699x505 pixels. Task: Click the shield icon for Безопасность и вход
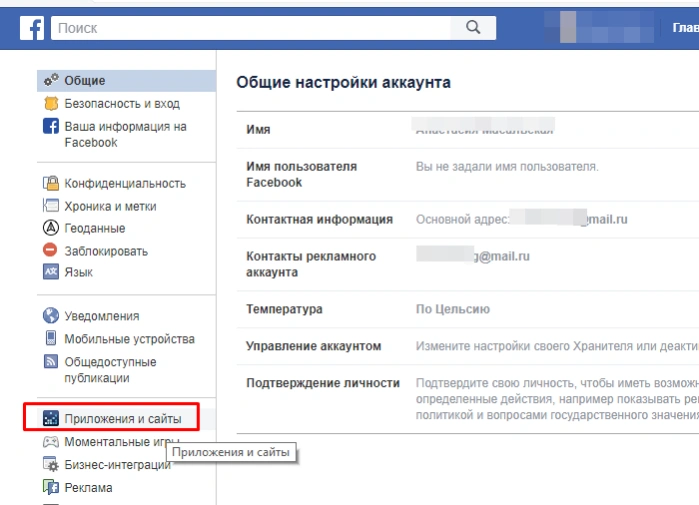[x=51, y=103]
